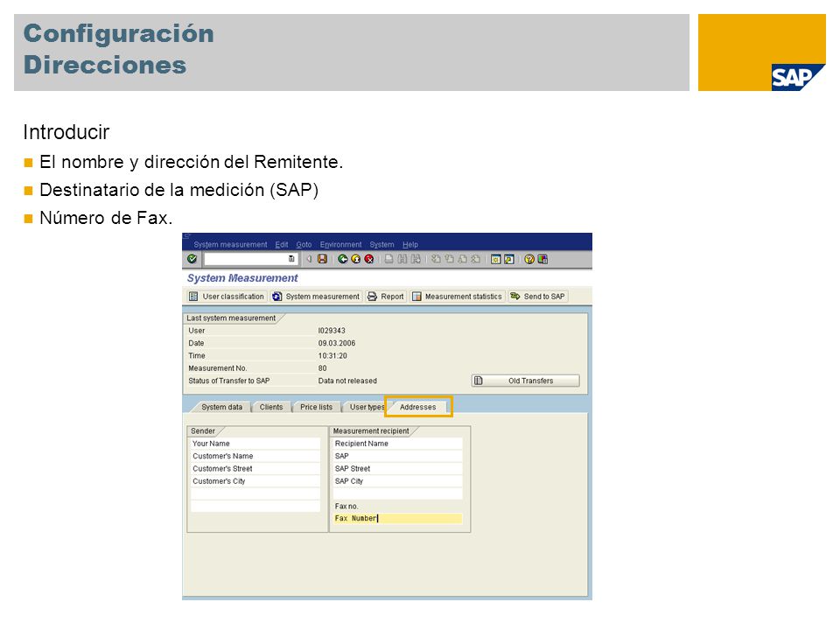Click the Measurement No. value 80
This screenshot has width=840, height=630.
(x=323, y=368)
